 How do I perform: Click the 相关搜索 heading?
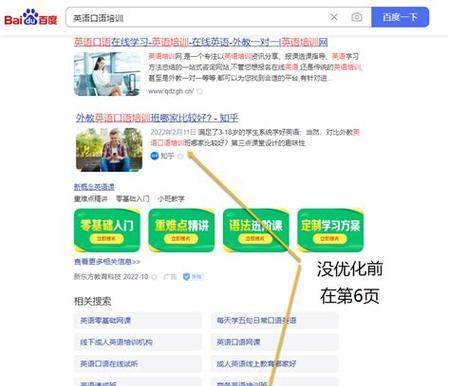pos(93,301)
